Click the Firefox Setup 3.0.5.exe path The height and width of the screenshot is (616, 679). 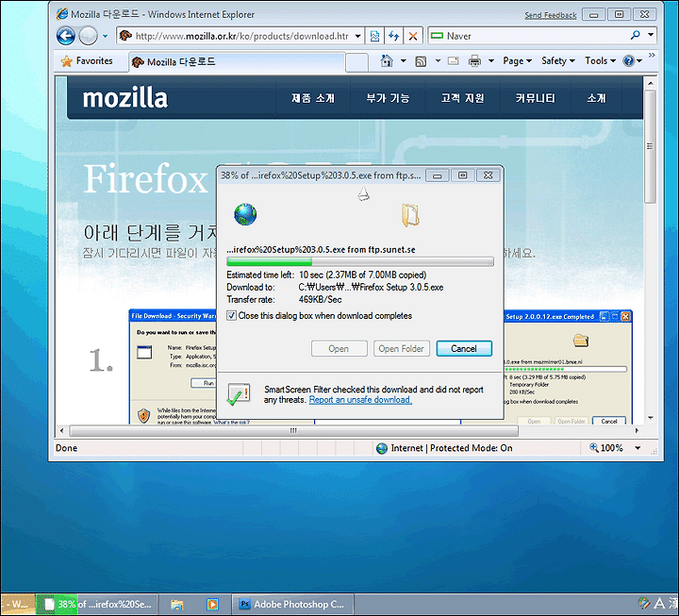[x=371, y=288]
